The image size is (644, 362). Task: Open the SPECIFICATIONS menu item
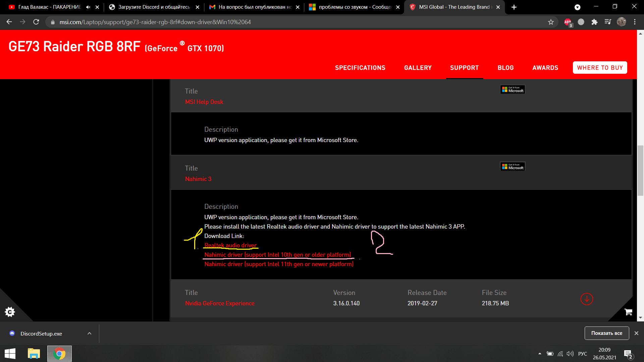point(360,68)
